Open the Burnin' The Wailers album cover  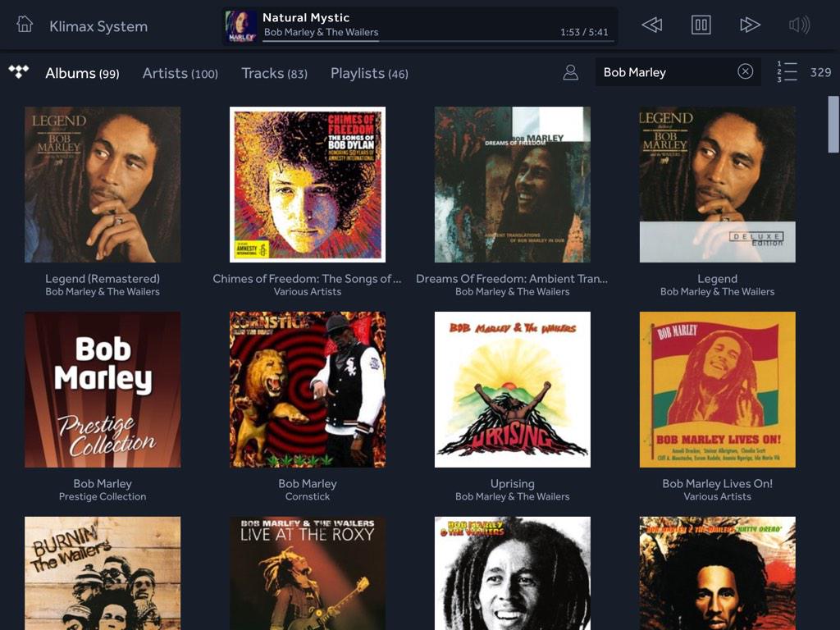pos(103,573)
